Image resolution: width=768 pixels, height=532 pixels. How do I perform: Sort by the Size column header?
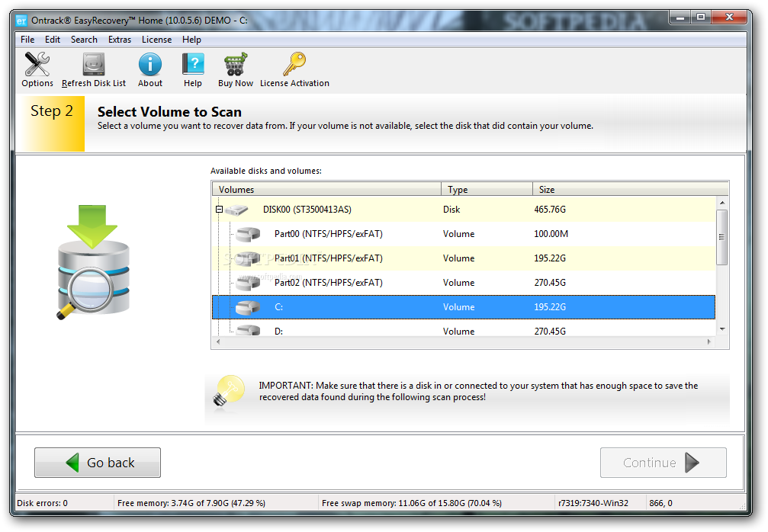pos(631,190)
